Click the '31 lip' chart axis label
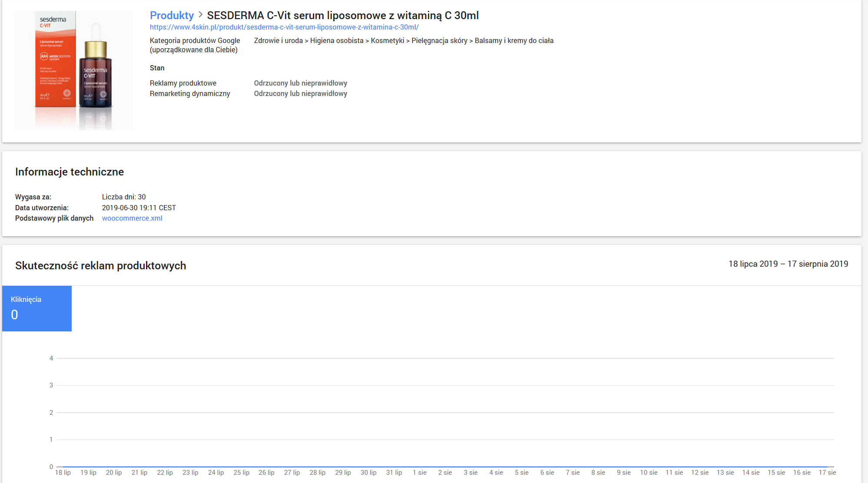 click(x=394, y=473)
